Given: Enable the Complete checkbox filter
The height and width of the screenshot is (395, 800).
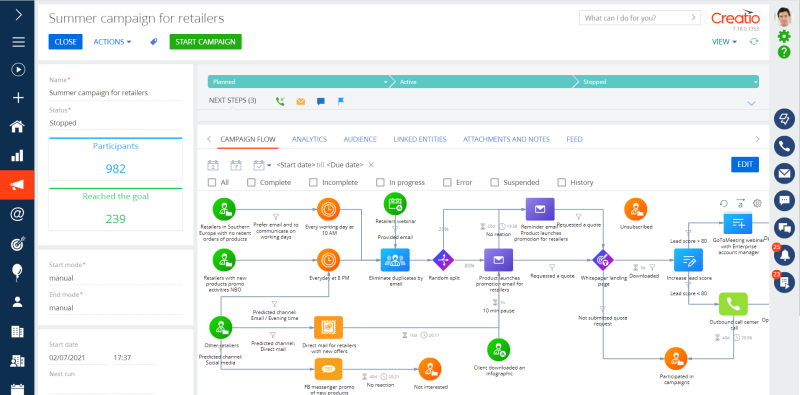Looking at the screenshot, I should click(251, 182).
